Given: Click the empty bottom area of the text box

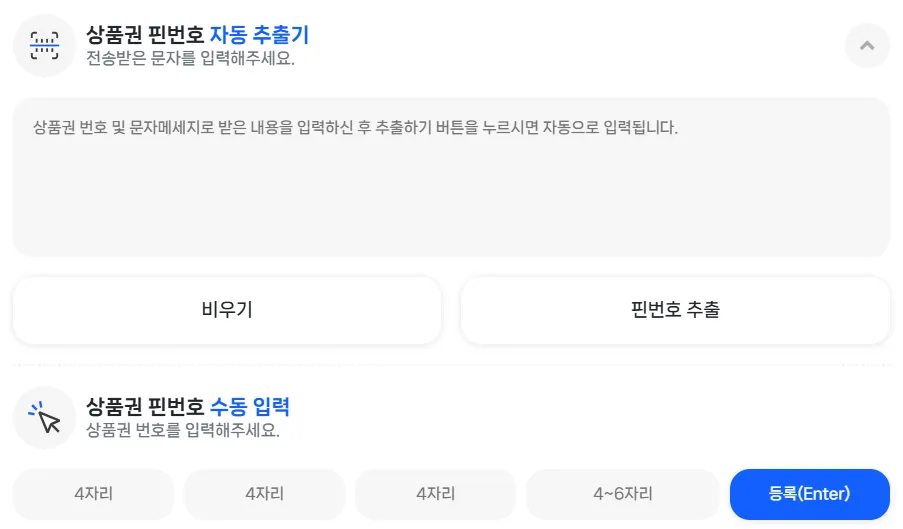Looking at the screenshot, I should 451,225.
